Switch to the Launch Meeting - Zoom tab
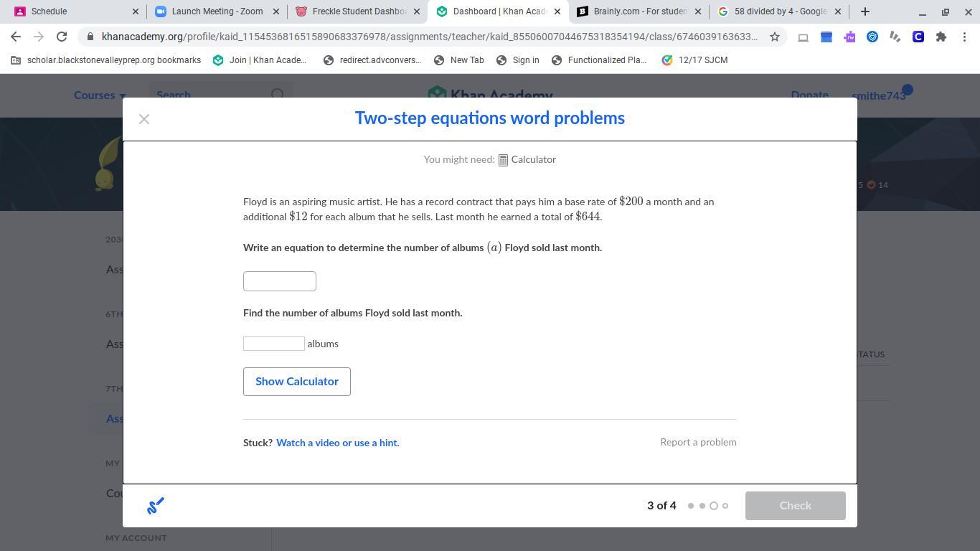 [217, 11]
